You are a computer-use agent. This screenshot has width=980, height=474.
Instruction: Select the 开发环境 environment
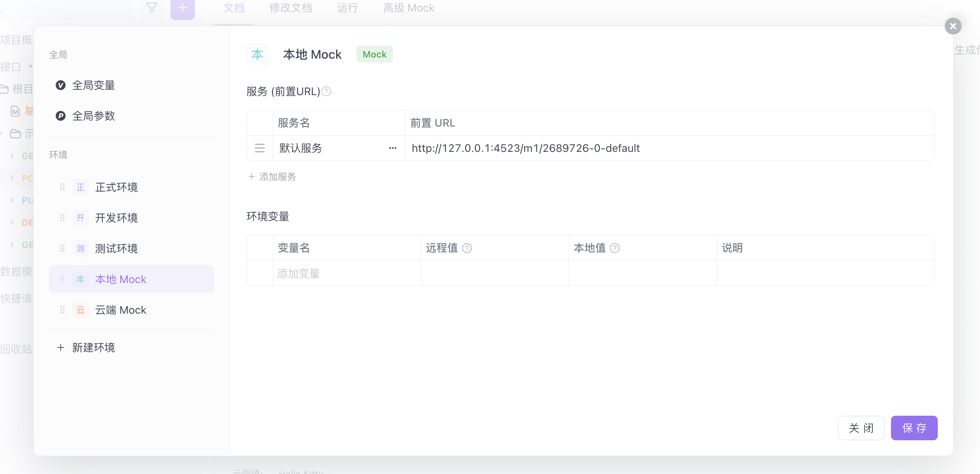(x=116, y=218)
